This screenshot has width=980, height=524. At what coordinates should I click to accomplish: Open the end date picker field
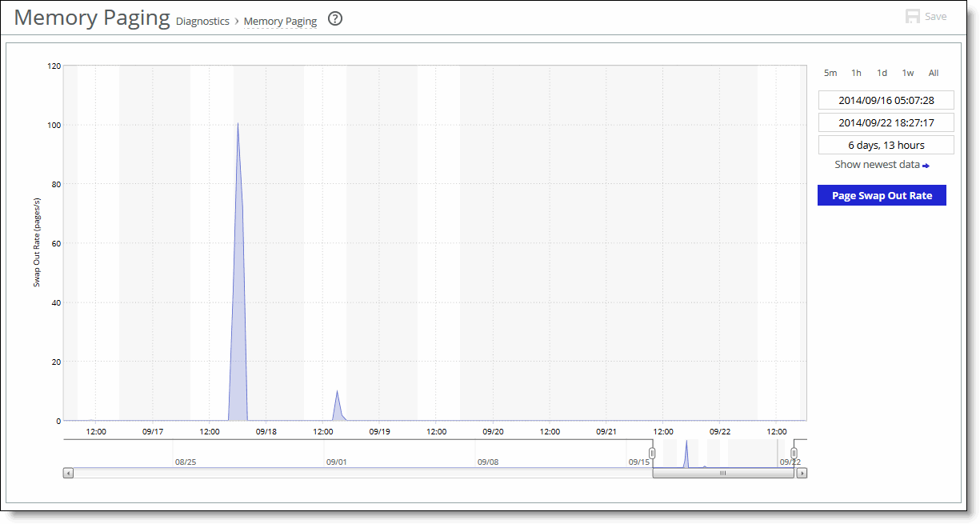(886, 122)
